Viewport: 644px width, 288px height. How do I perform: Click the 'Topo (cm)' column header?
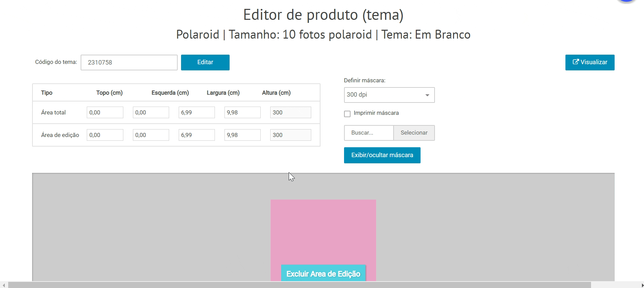pos(109,93)
